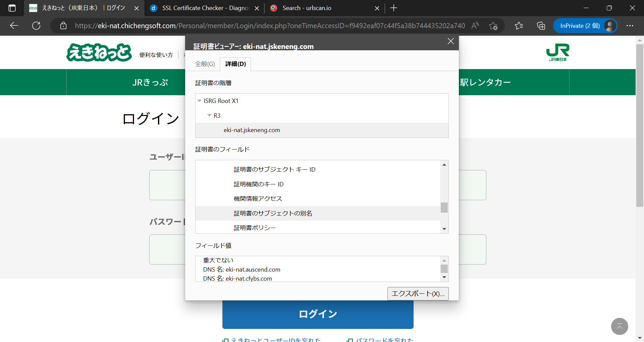Open the Settings and more ellipsis menu
The image size is (644, 342).
[x=630, y=26]
